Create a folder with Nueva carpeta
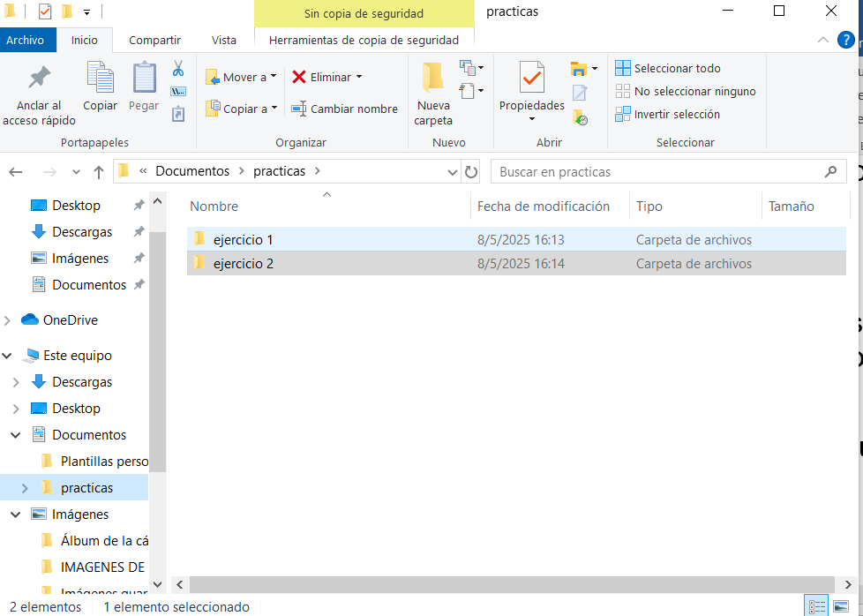 click(432, 94)
